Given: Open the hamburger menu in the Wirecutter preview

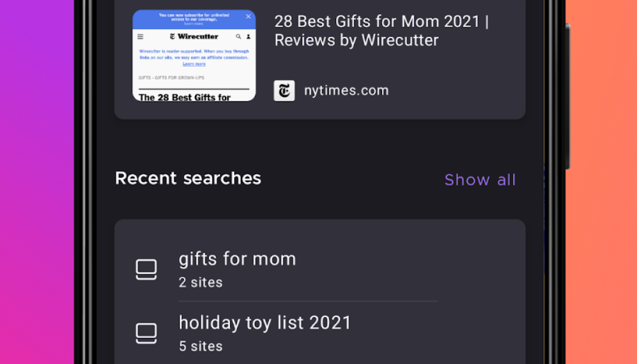Looking at the screenshot, I should click(x=141, y=36).
